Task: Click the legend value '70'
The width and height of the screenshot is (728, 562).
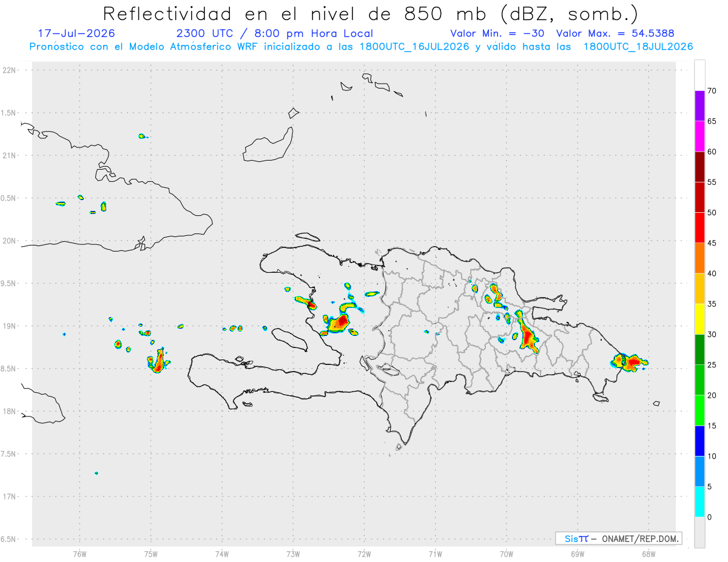Action: tap(712, 91)
